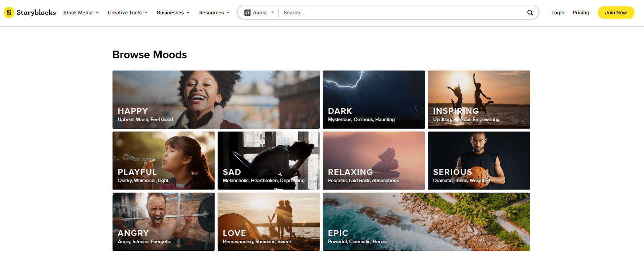Screen dimensions: 644x277
Task: Open the PLAYFUL mood card
Action: 163,160
